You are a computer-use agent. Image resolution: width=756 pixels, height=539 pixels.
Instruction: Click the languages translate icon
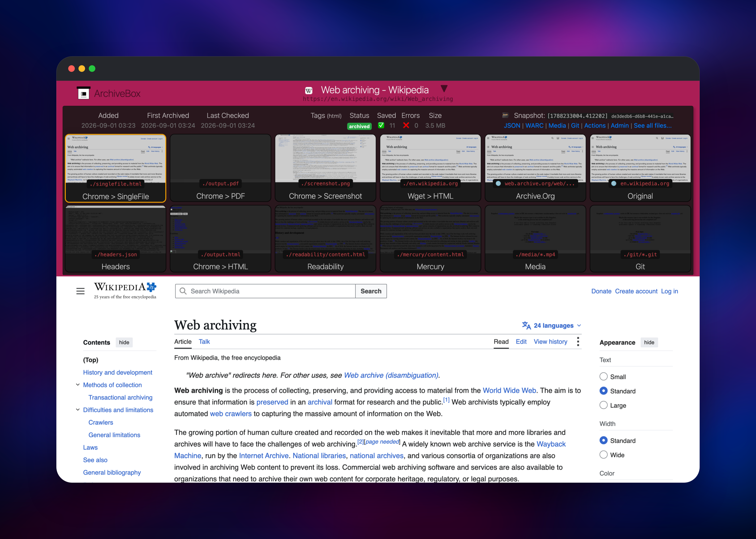point(526,325)
